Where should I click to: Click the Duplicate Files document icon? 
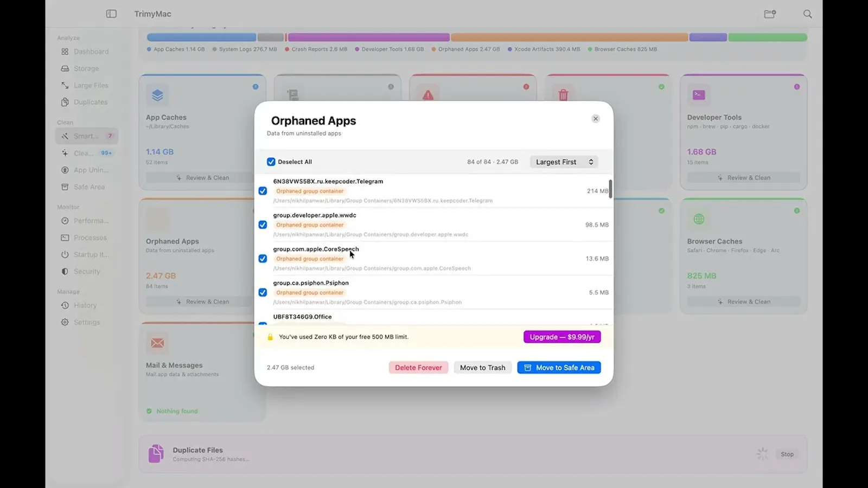(156, 453)
